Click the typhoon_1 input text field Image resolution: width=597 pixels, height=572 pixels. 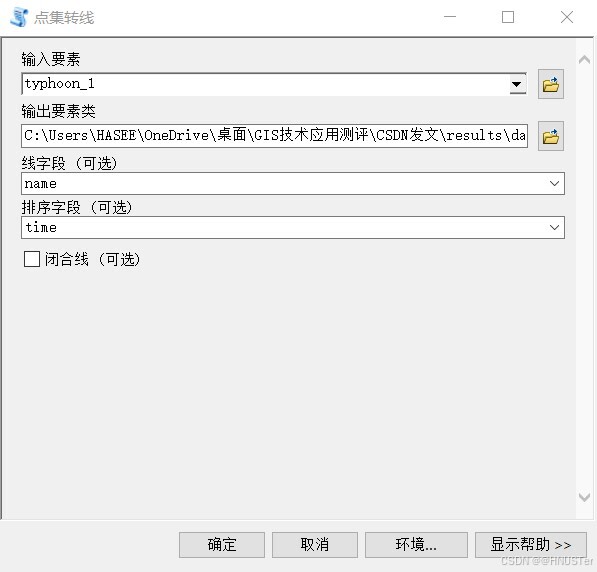[266, 84]
